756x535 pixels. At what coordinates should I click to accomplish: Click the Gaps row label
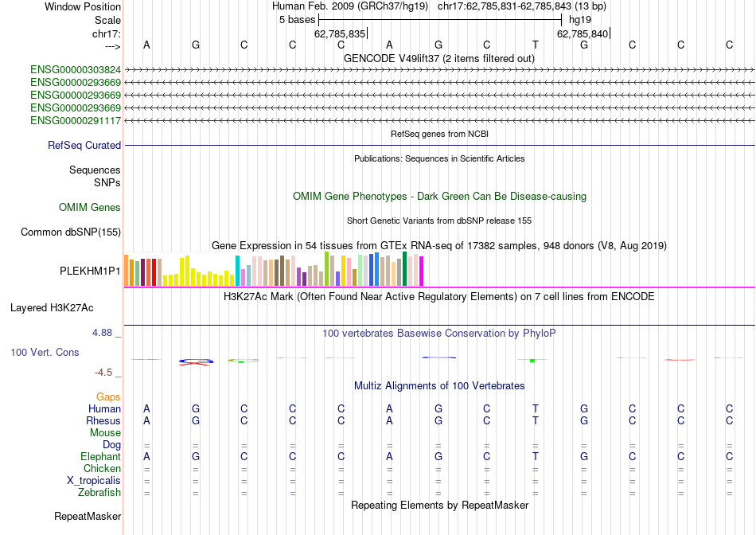108,396
